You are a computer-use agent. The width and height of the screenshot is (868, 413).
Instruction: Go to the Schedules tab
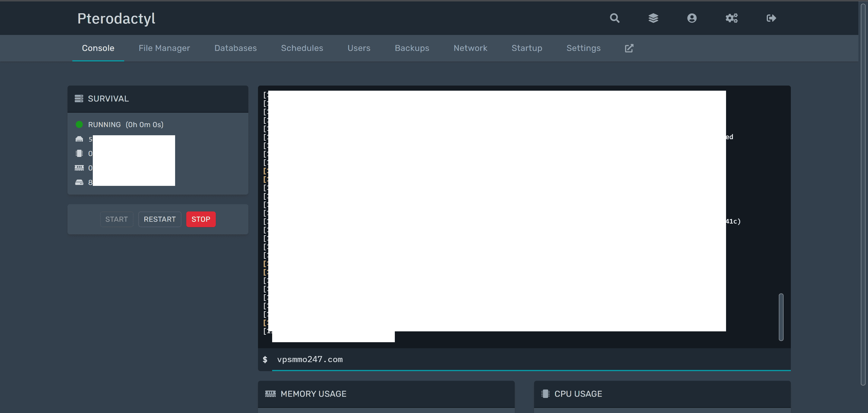tap(302, 48)
